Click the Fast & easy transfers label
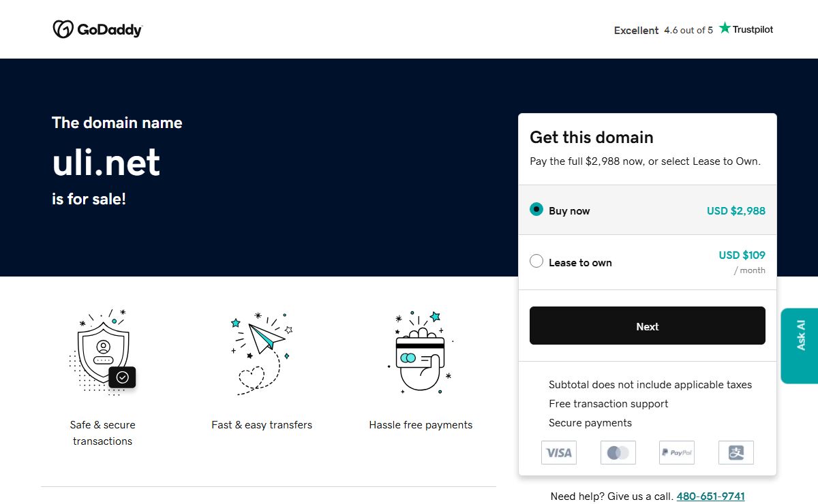This screenshot has height=504, width=818. click(262, 425)
